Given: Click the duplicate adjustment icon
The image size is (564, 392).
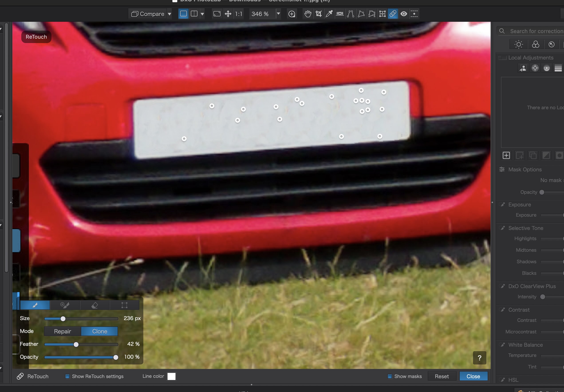Looking at the screenshot, I should click(533, 155).
